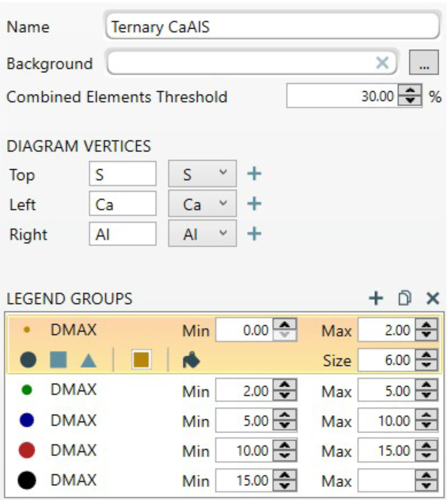Increase the Combined Elements Threshold value

[x=410, y=91]
